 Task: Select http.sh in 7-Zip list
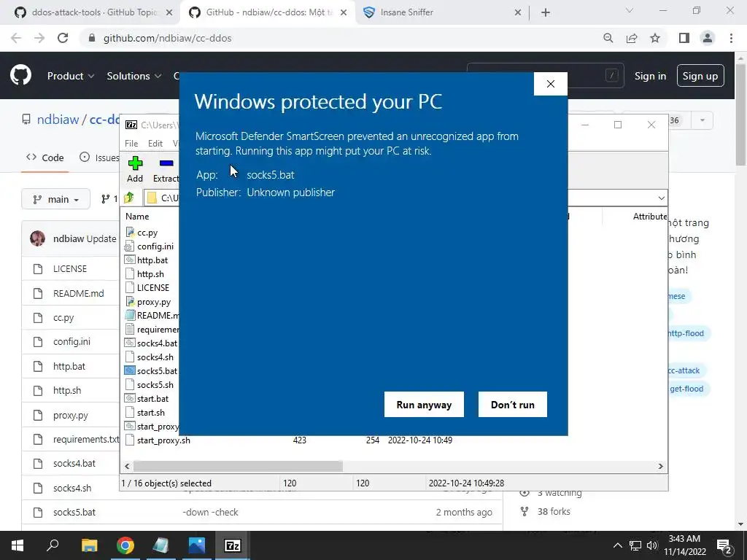coord(150,274)
